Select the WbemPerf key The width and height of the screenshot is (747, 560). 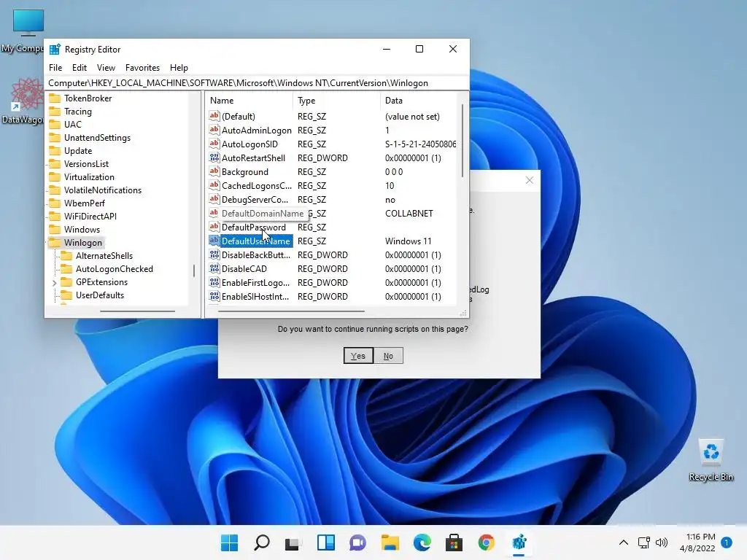point(85,203)
